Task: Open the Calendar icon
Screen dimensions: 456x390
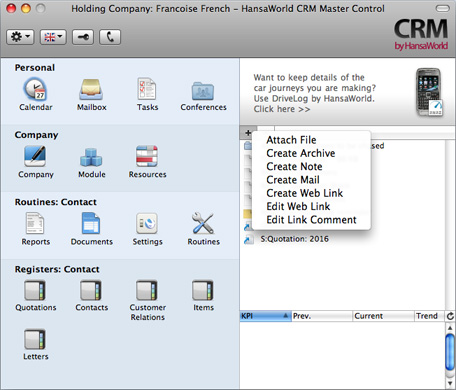Action: click(x=35, y=89)
